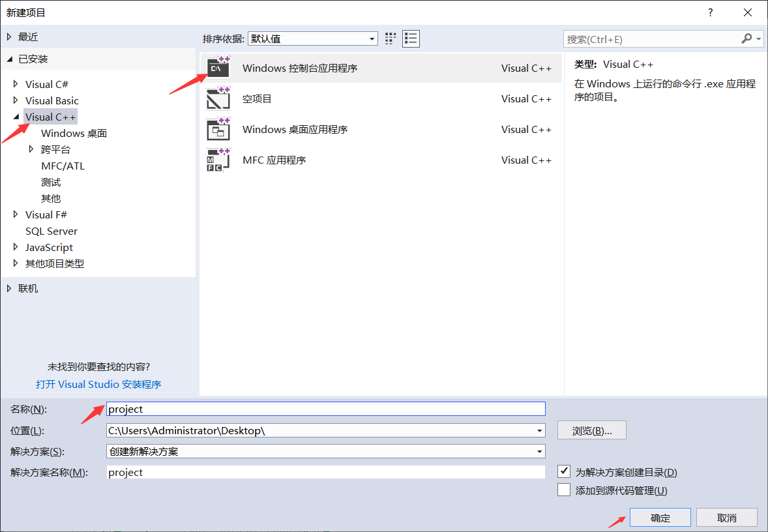Open the 解决方案 创建新解决方案 dropdown
This screenshot has height=532, width=768.
(x=539, y=451)
